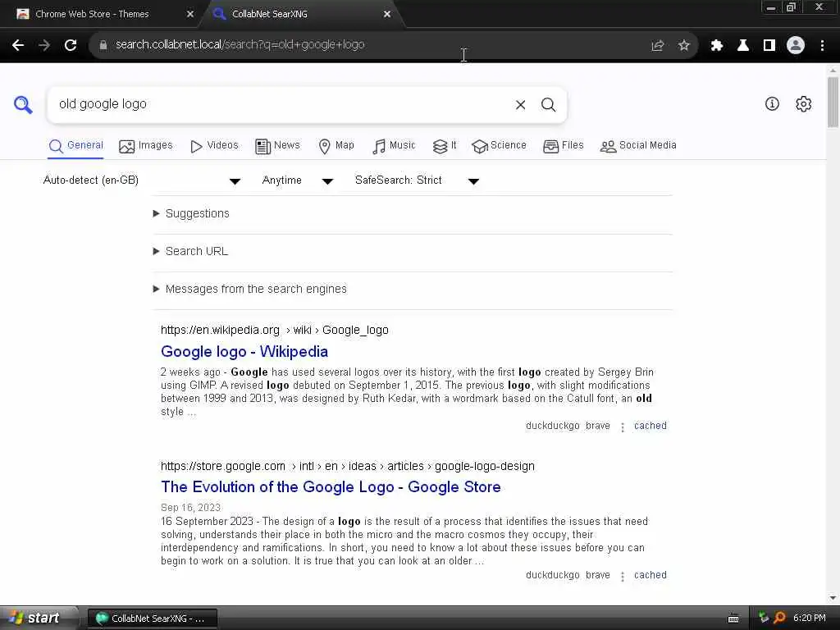Switch to Videos category

point(214,146)
